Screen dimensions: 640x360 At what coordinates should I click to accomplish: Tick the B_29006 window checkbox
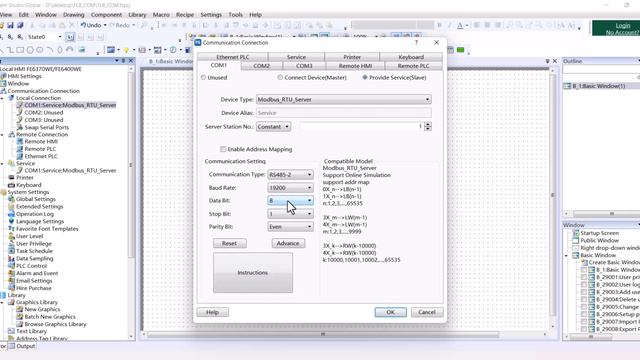tap(584, 314)
